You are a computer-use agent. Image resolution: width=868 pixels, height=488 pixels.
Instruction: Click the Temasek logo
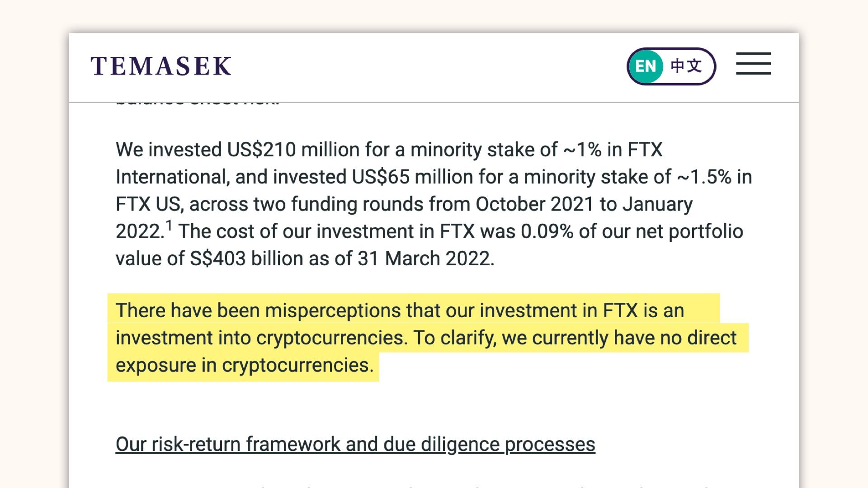(161, 66)
